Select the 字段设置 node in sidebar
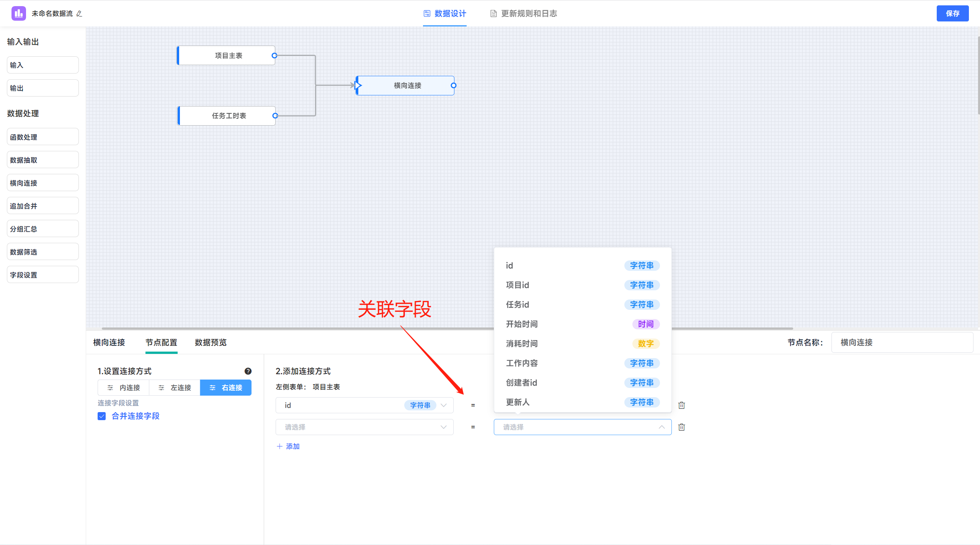This screenshot has width=980, height=545. 43,275
